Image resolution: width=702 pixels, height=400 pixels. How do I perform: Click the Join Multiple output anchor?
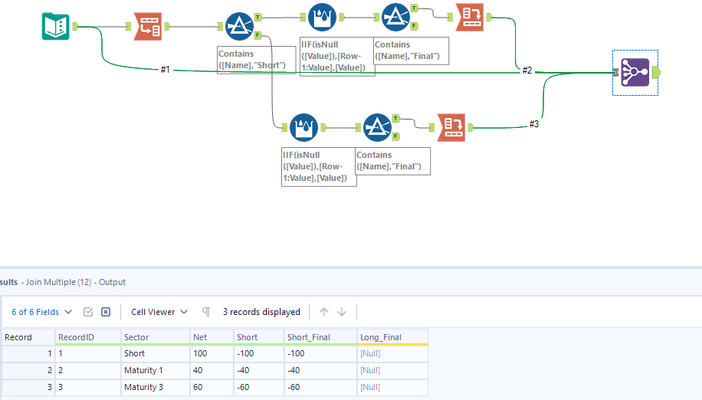[x=656, y=72]
